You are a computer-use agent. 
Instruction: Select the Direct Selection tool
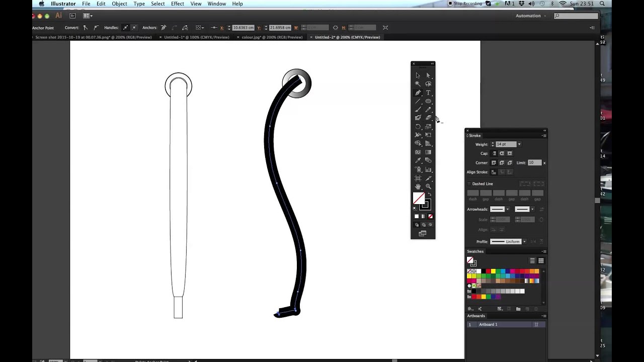click(x=428, y=75)
